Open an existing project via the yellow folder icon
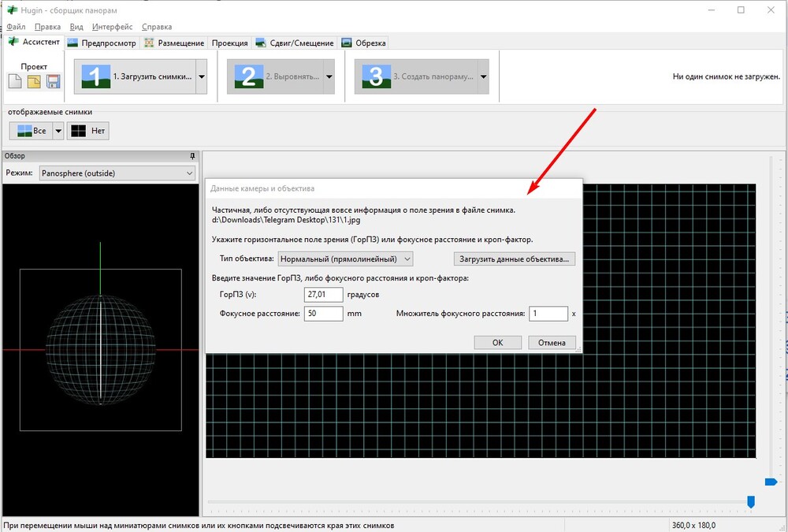788x532 pixels. coord(34,81)
